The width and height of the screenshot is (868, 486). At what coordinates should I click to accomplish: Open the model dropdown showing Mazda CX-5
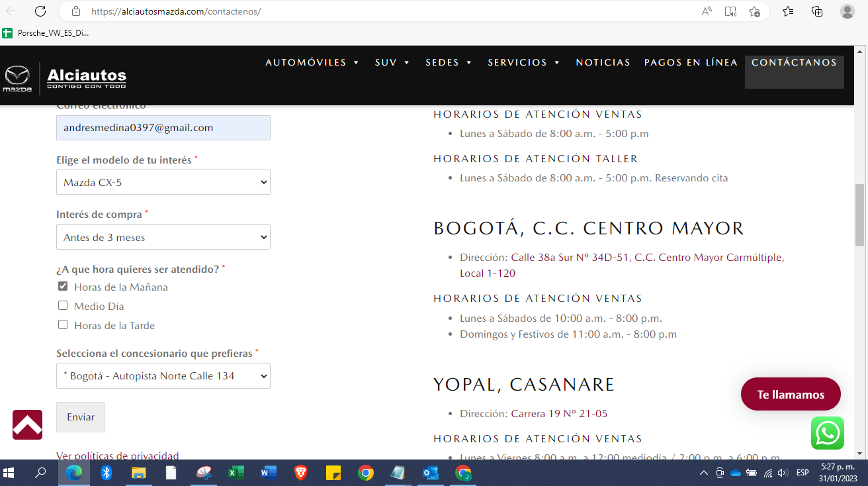[x=163, y=182]
